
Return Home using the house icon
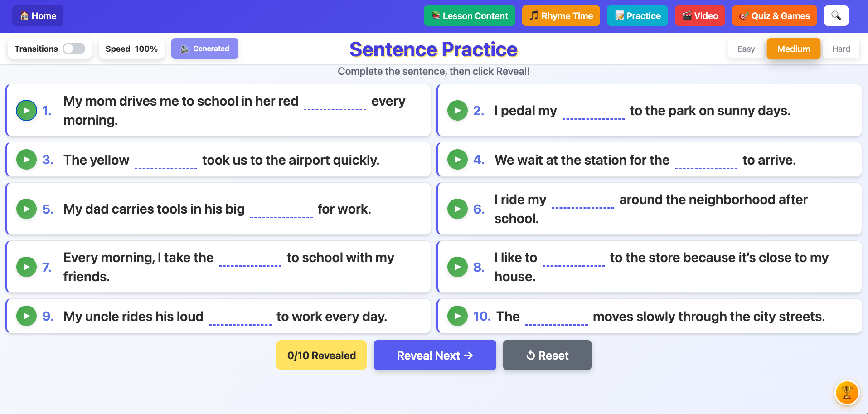(x=38, y=15)
